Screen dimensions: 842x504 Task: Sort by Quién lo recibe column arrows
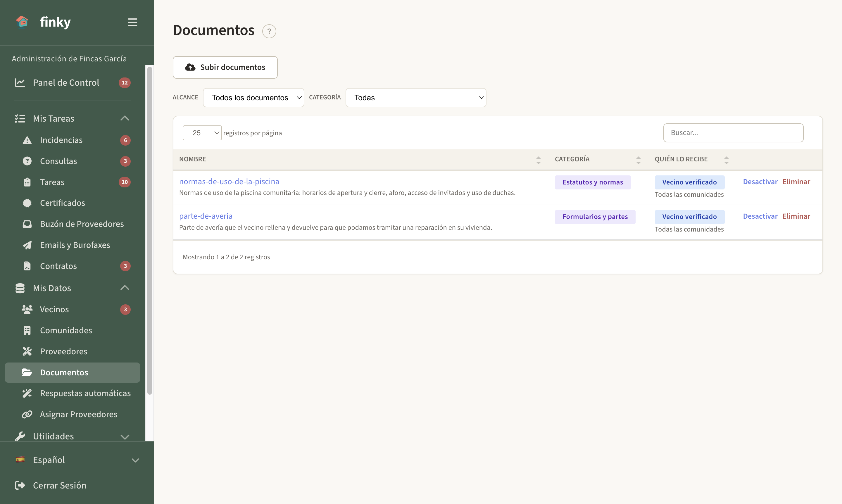click(x=727, y=160)
